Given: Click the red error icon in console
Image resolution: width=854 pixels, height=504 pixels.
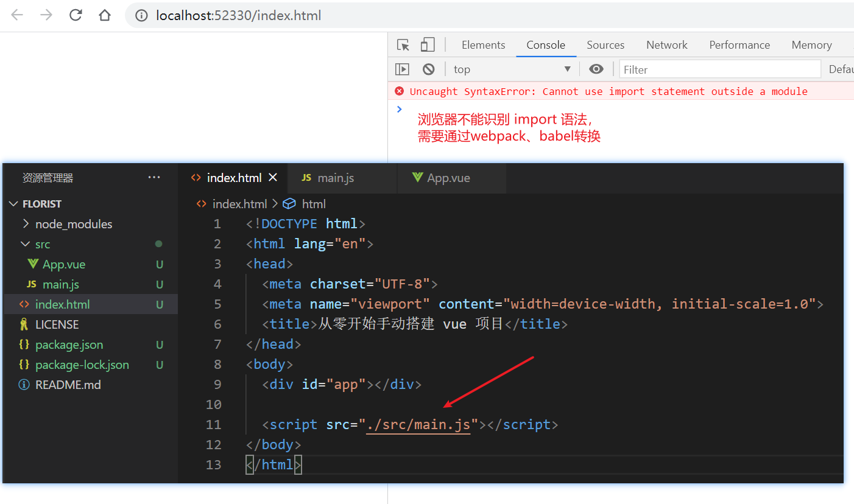Looking at the screenshot, I should pos(400,91).
